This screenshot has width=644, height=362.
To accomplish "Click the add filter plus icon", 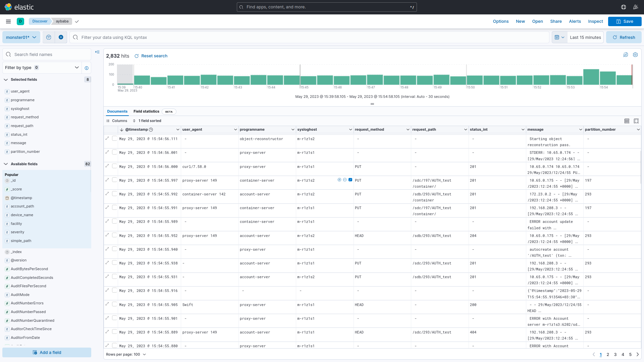I will click(x=61, y=37).
